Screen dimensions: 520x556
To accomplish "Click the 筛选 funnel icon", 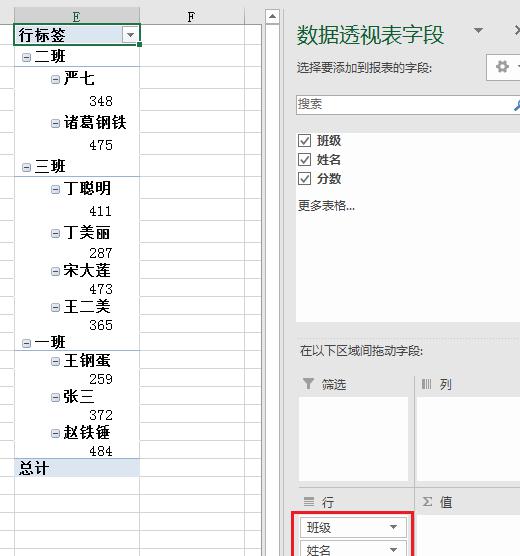I will tap(308, 383).
